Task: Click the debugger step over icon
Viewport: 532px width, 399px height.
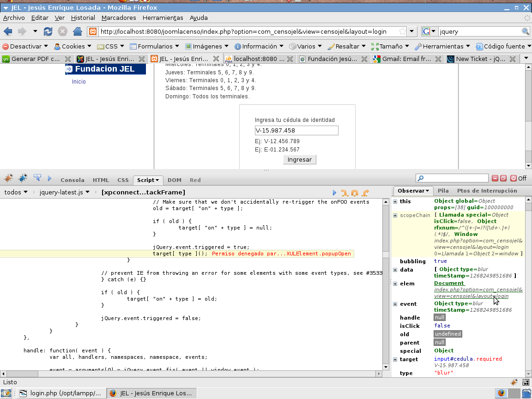Action: pos(355,193)
